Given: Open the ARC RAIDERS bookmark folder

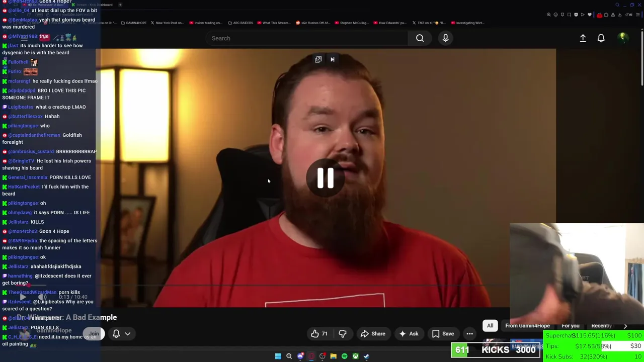Looking at the screenshot, I should pos(240,23).
